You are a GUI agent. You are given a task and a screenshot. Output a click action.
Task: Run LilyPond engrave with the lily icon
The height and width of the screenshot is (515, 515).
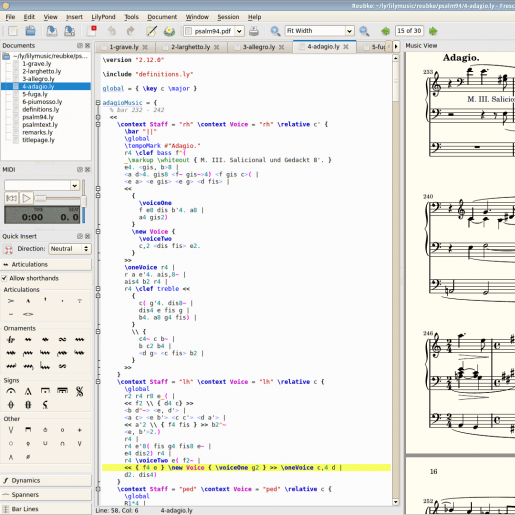tap(169, 31)
